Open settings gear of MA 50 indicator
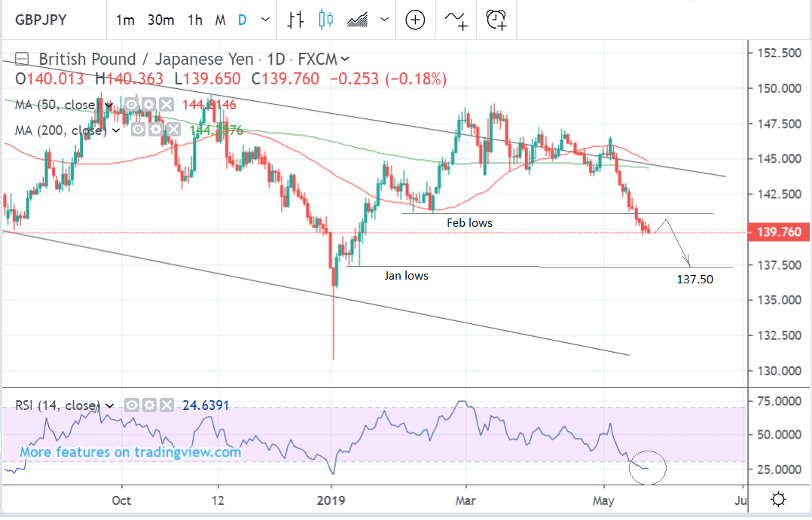 (149, 105)
